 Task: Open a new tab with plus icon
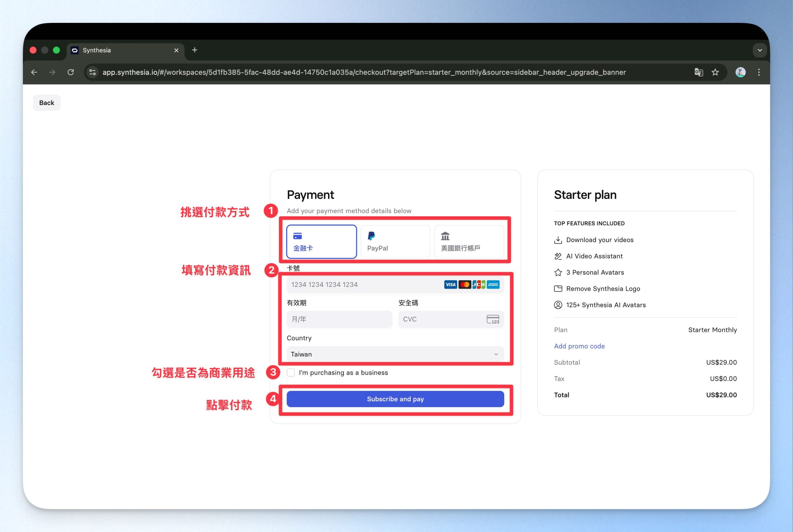[194, 50]
